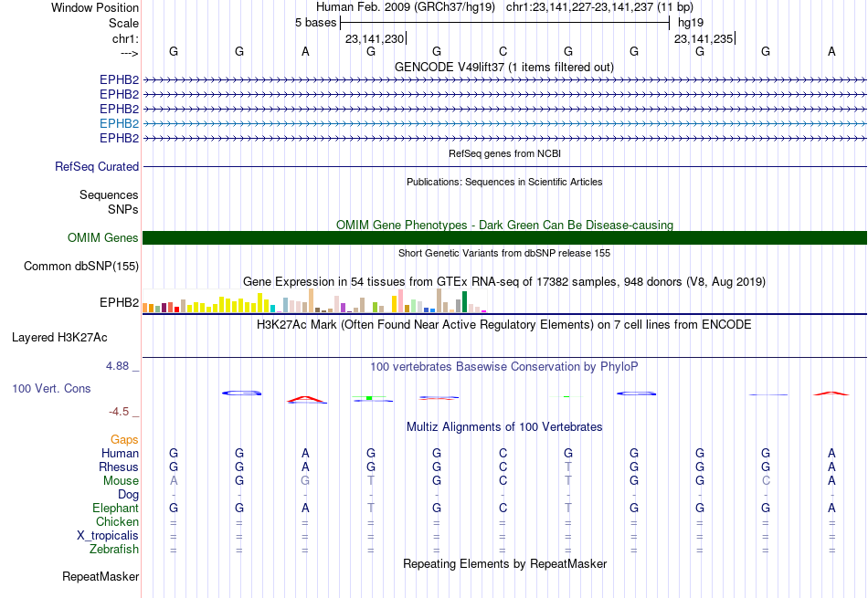The width and height of the screenshot is (868, 598).
Task: Select the Mouse species label
Action: click(x=121, y=481)
